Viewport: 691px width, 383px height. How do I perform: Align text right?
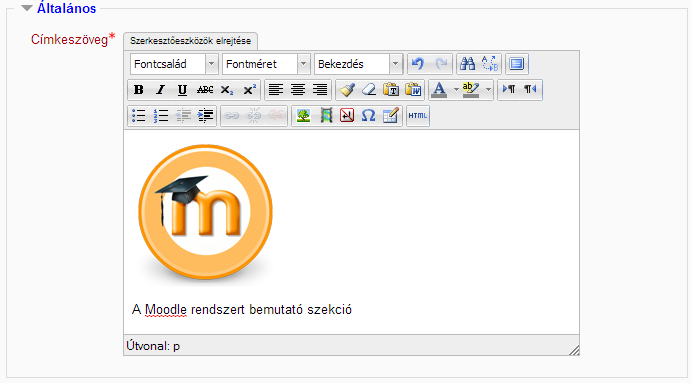point(320,90)
